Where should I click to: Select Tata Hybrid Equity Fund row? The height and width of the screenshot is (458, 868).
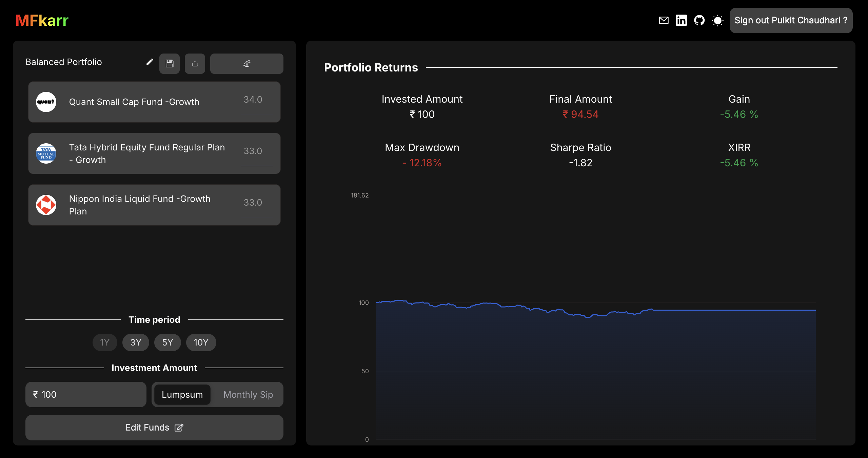(x=154, y=153)
